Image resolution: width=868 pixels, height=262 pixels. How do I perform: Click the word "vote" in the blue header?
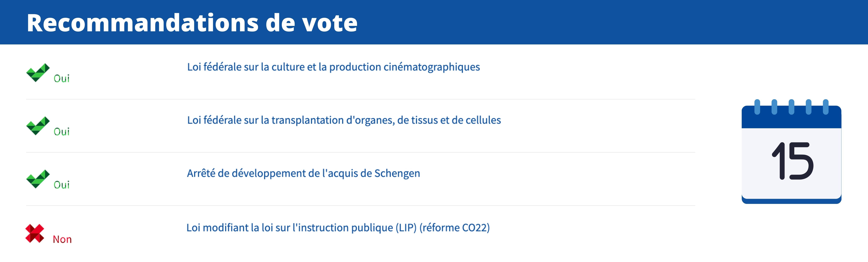[329, 23]
